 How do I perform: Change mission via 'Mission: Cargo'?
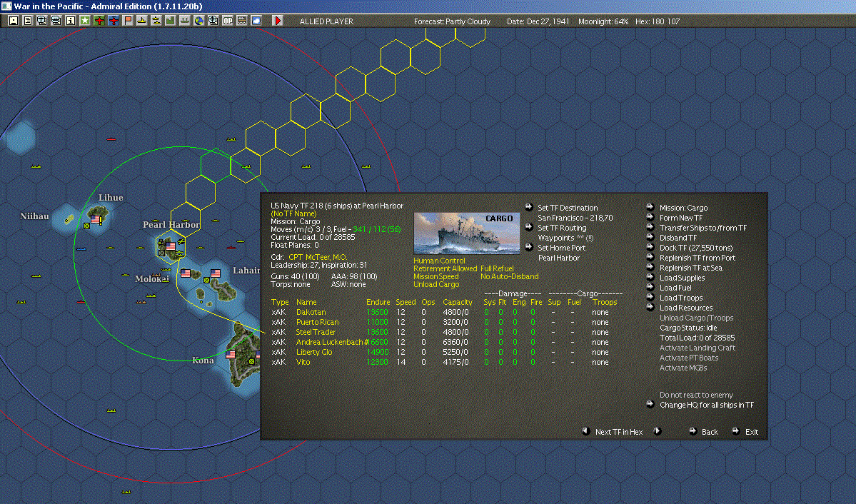pos(683,208)
